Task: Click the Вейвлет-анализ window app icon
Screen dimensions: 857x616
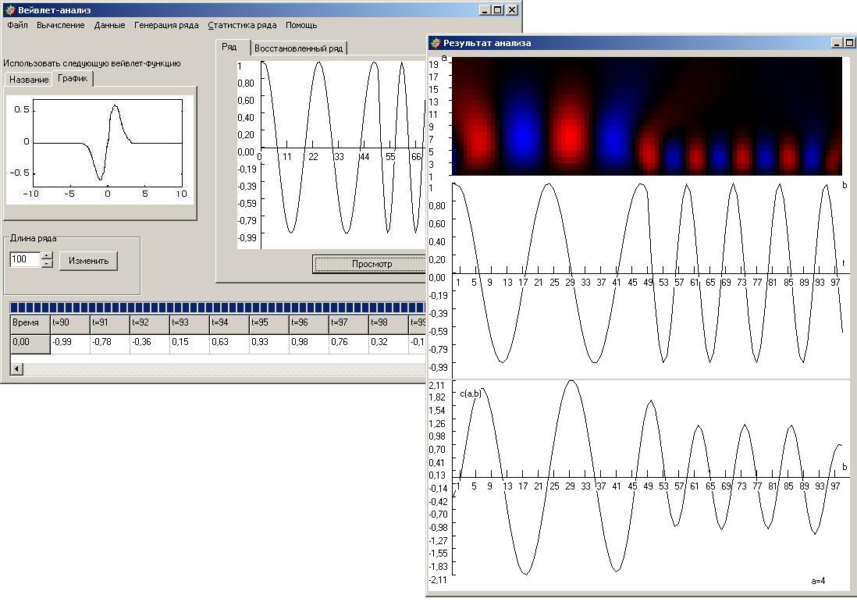Action: tap(10, 10)
